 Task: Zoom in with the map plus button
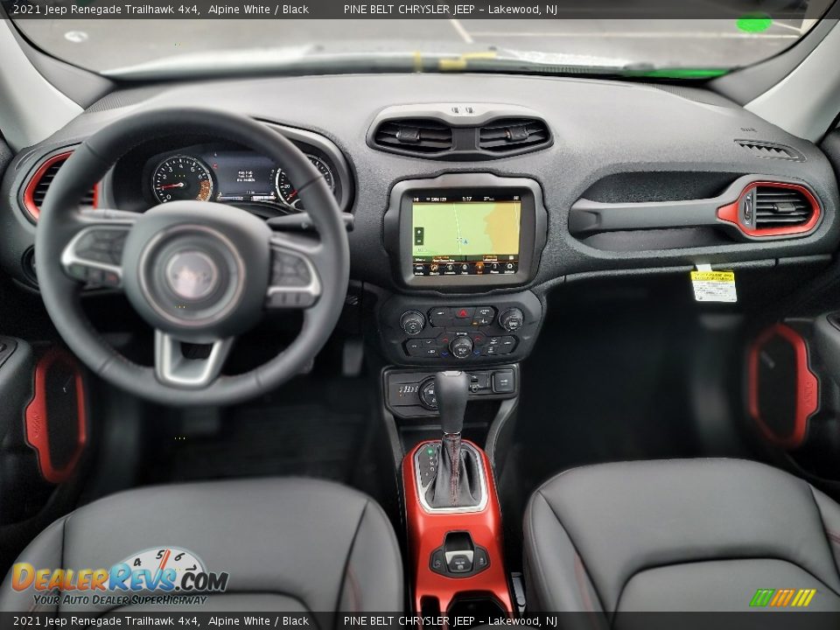419,232
